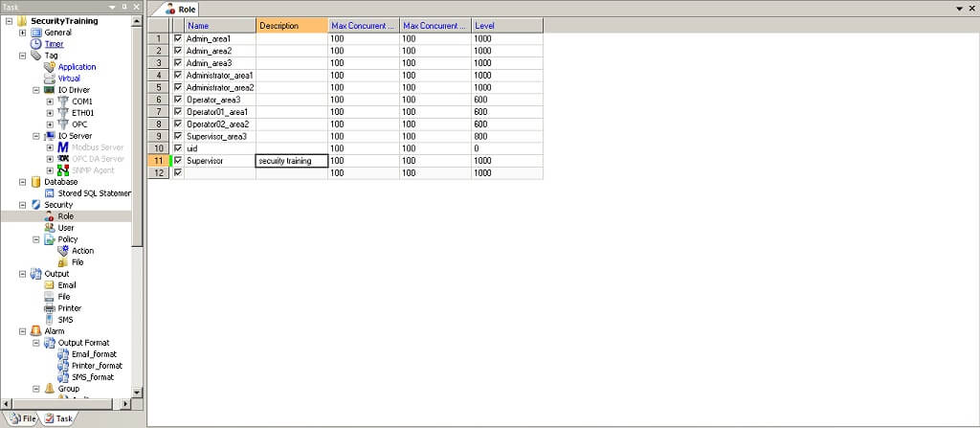Image resolution: width=980 pixels, height=428 pixels.
Task: Click the Description column header
Action: pyautogui.click(x=292, y=26)
